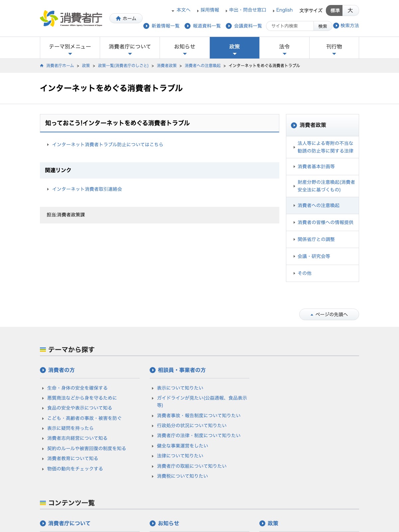Open 会議・研究会等 sidebar item

(323, 256)
